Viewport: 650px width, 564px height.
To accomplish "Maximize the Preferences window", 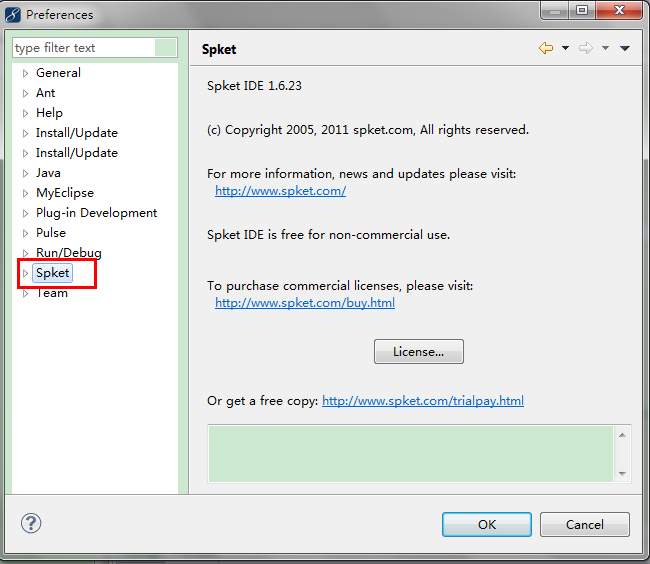I will [x=582, y=10].
